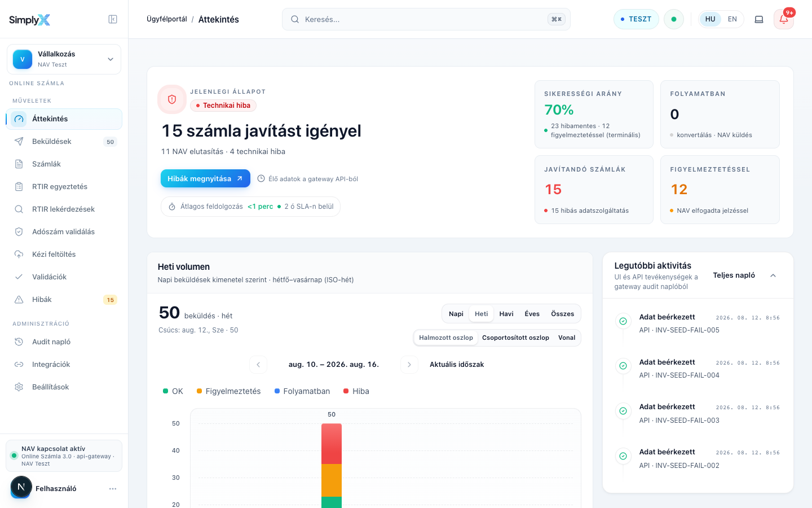Open the Figyelmeztetéssel card
This screenshot has height=508, width=812.
[720, 190]
